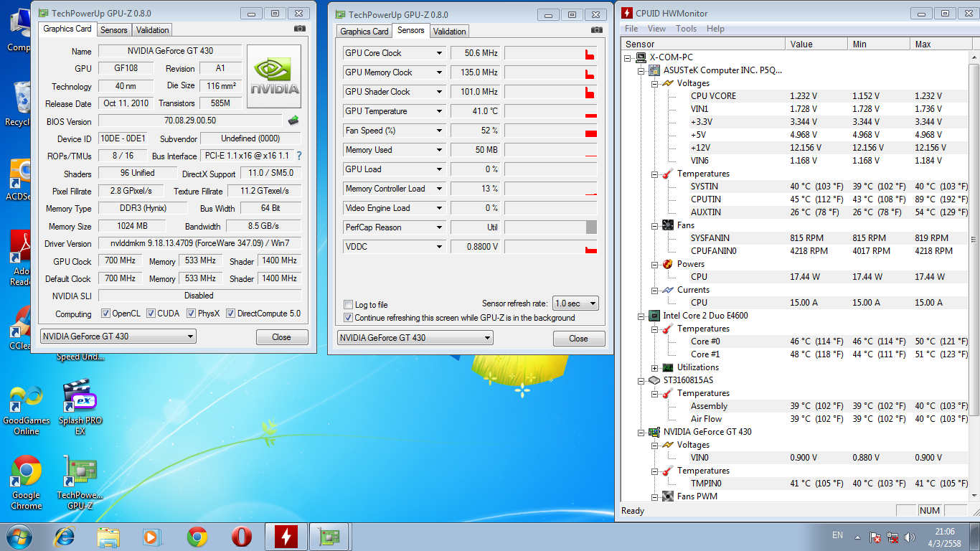Uncheck Continue refreshing while GPU-Z is in background
980x551 pixels.
349,317
